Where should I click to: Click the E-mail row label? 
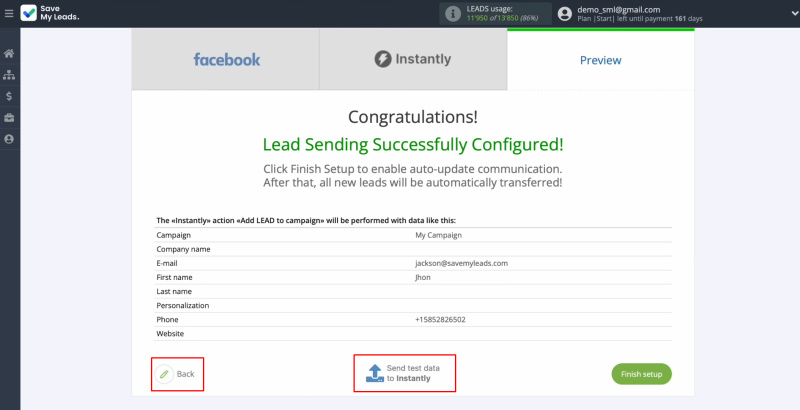click(167, 263)
